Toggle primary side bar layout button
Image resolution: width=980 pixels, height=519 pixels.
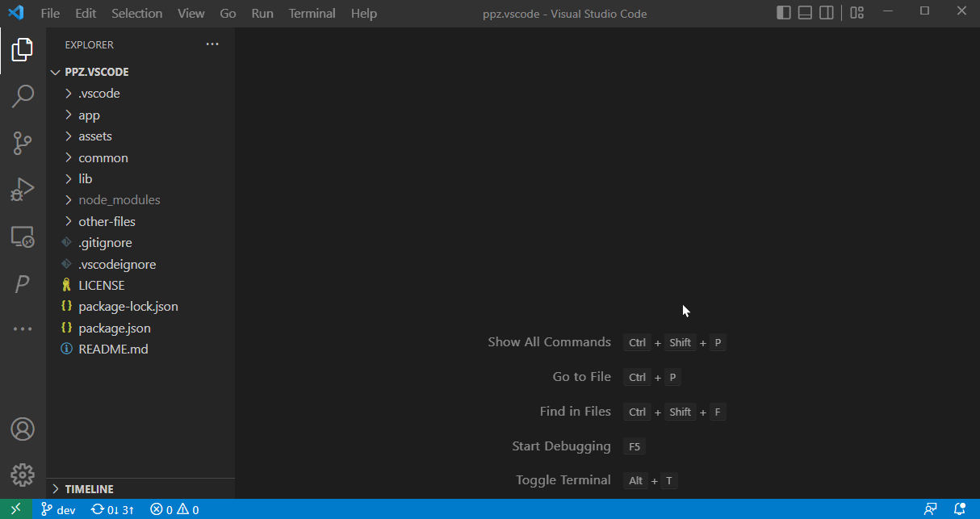[x=784, y=13]
